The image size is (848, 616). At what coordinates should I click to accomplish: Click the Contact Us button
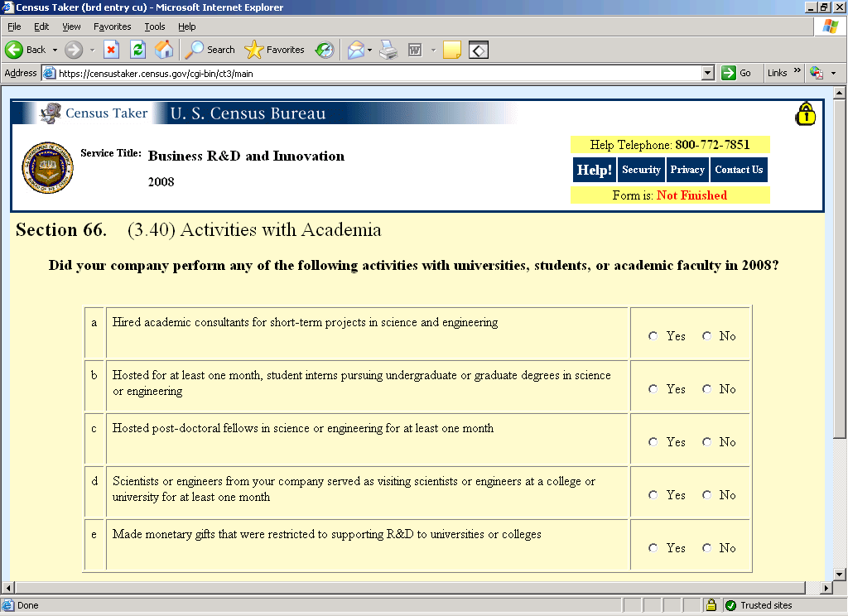[739, 170]
